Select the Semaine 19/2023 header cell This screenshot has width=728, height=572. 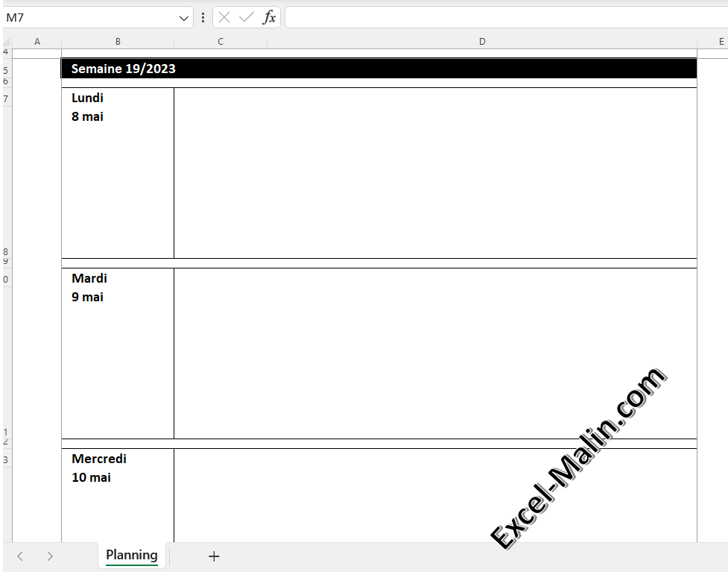point(379,69)
